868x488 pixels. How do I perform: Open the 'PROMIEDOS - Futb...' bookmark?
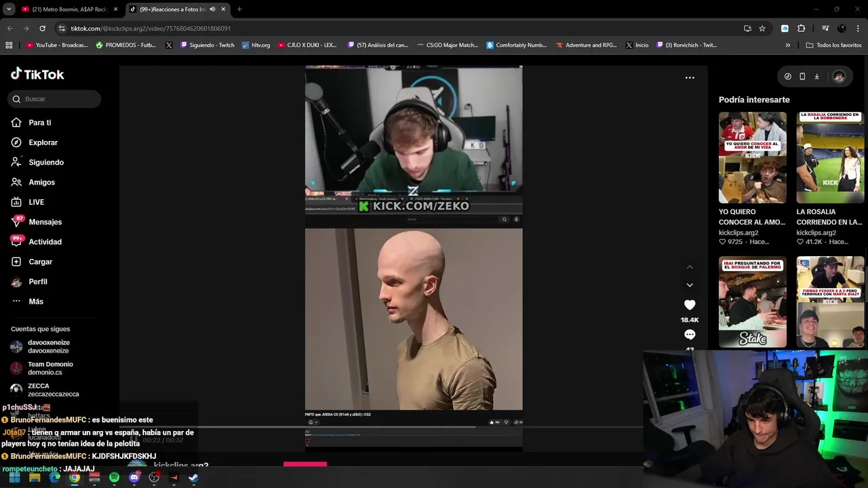pos(126,45)
